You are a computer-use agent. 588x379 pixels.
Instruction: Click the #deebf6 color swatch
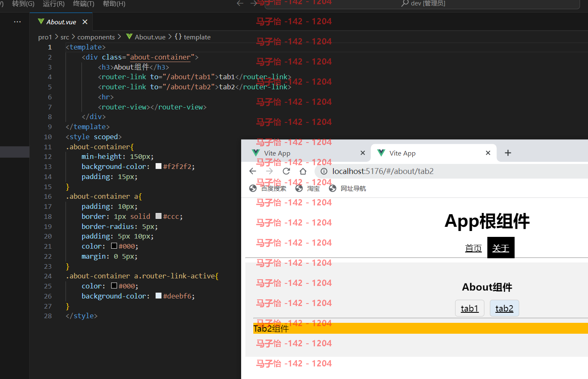coord(159,296)
